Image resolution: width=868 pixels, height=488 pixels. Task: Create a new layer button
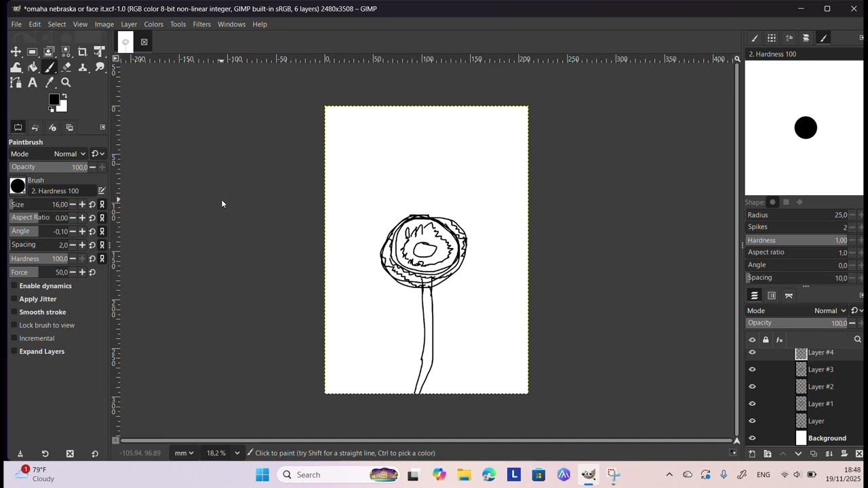tap(752, 454)
